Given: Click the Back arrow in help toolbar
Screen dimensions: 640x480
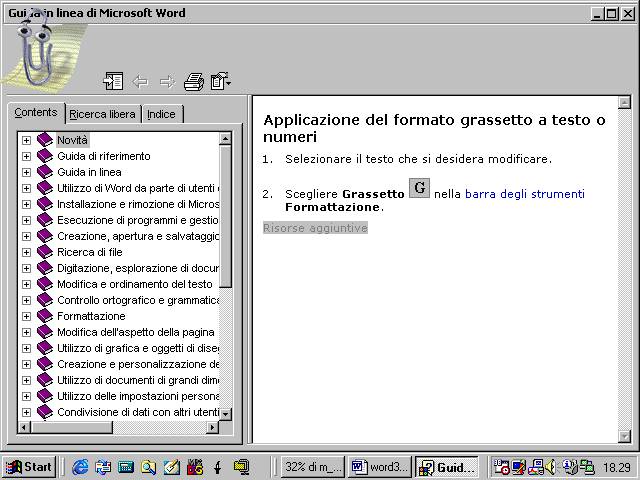Looking at the screenshot, I should point(140,82).
